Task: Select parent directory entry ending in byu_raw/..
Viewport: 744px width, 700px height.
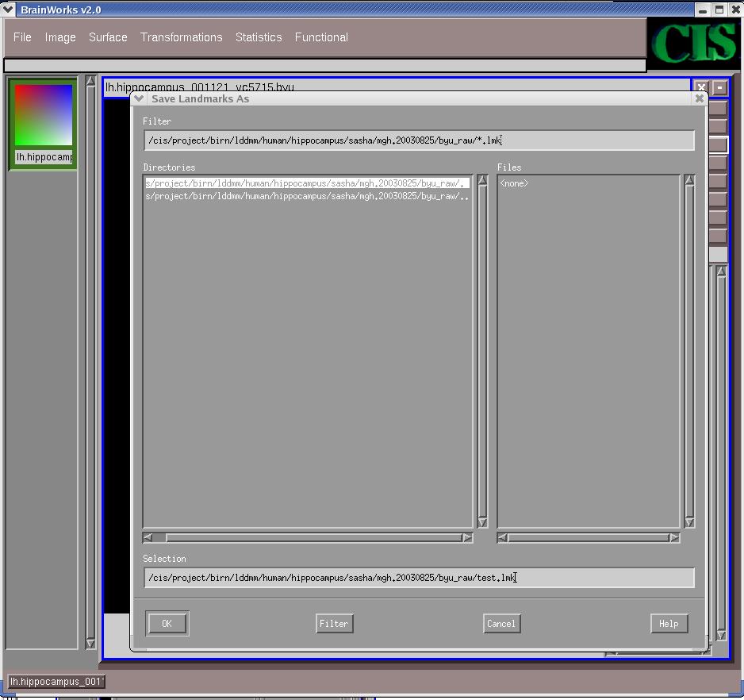Action: (308, 196)
